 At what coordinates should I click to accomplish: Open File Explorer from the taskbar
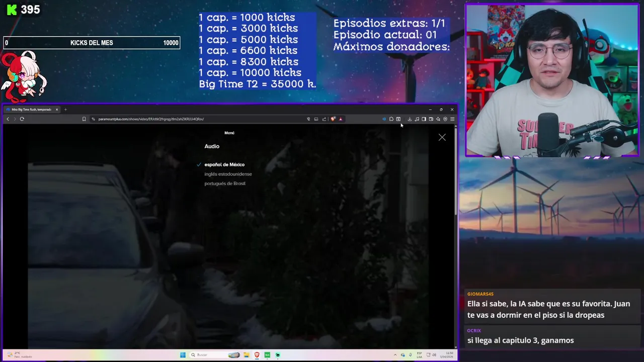click(247, 355)
